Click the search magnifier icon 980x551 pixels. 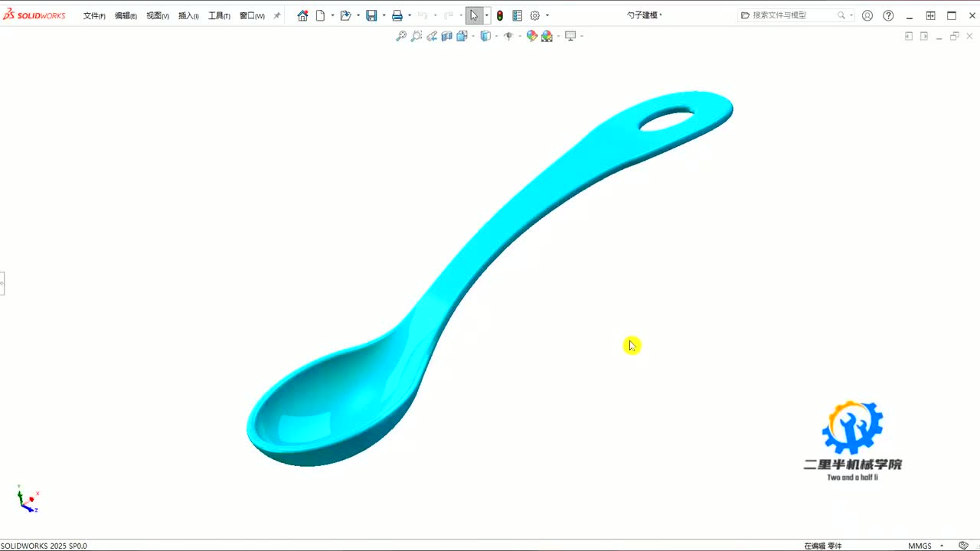click(841, 15)
